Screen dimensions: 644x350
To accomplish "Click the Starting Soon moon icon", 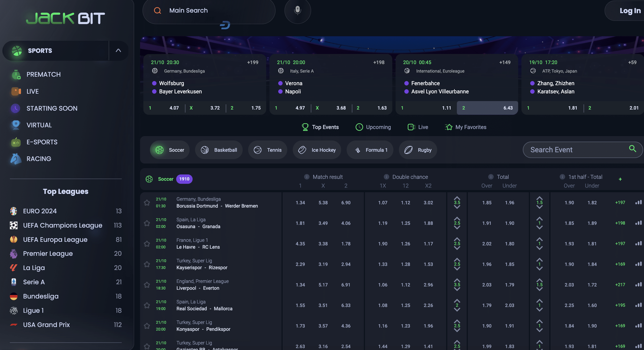I will pos(16,108).
